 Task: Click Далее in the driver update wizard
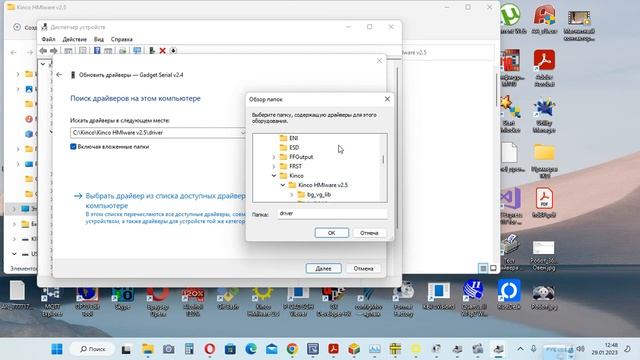[323, 268]
